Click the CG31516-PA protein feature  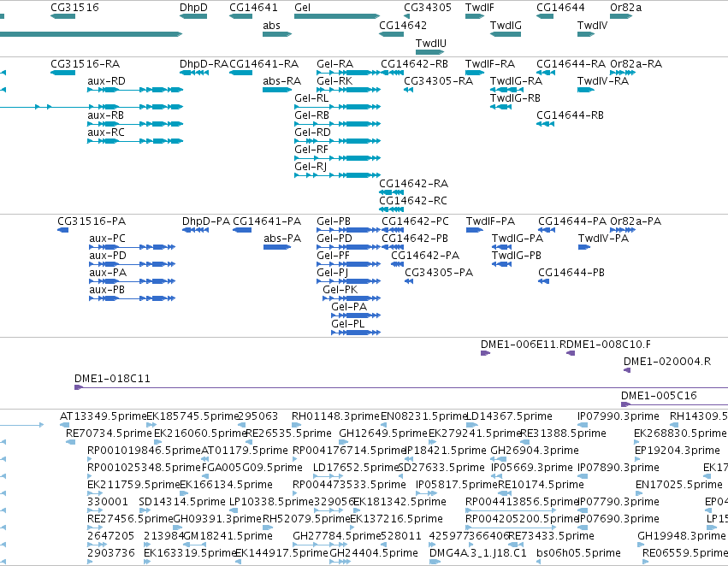[63, 230]
